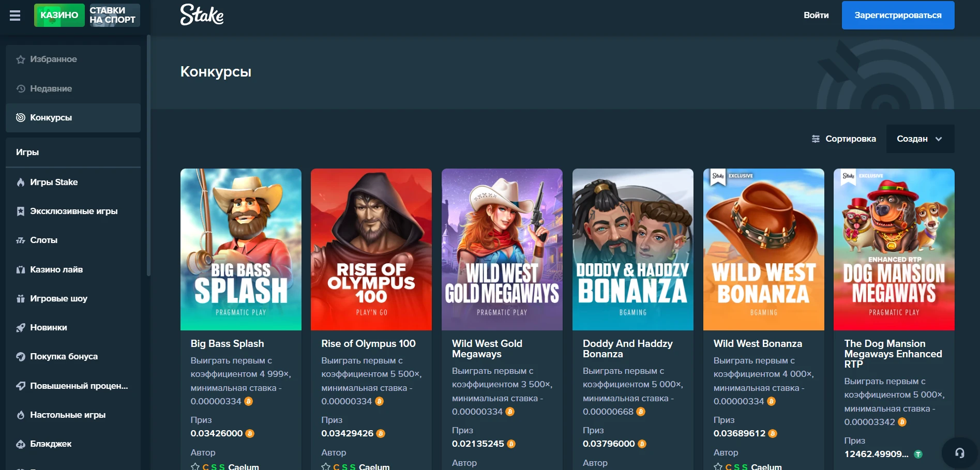Screen dimensions: 980x470
Task: Click the Stake logo
Action: tap(202, 14)
